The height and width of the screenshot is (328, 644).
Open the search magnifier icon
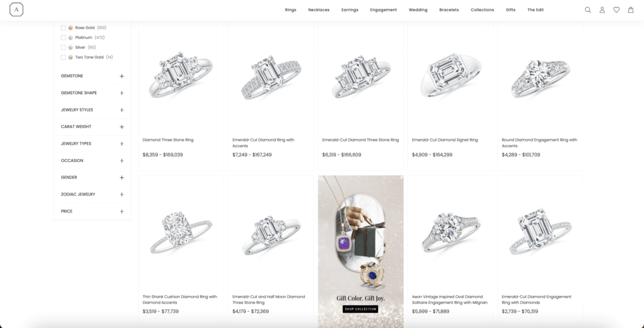588,10
